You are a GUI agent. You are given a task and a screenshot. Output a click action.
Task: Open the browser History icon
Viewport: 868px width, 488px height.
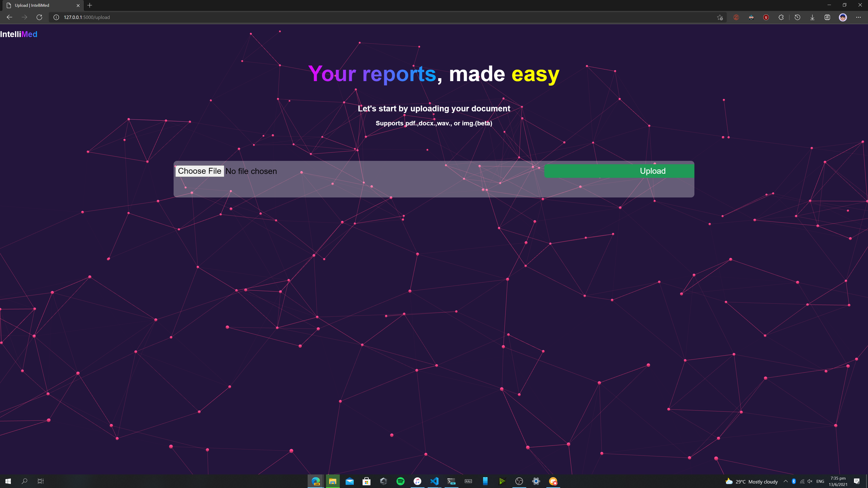pyautogui.click(x=797, y=17)
